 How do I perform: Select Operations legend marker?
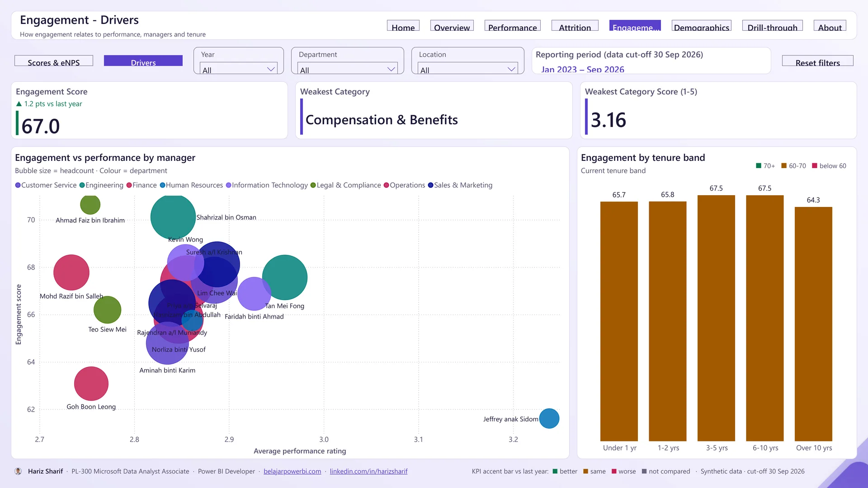[387, 185]
